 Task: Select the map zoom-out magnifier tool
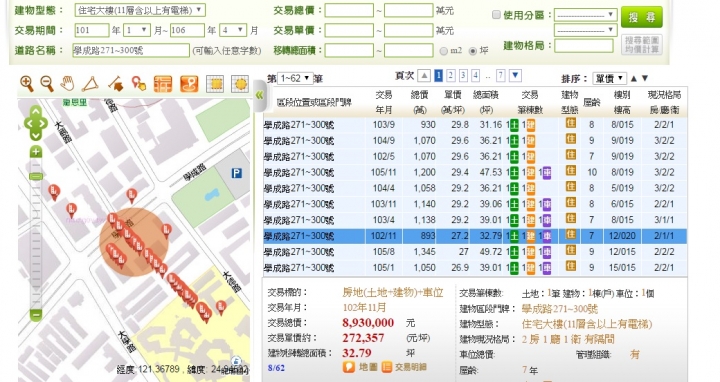click(47, 84)
